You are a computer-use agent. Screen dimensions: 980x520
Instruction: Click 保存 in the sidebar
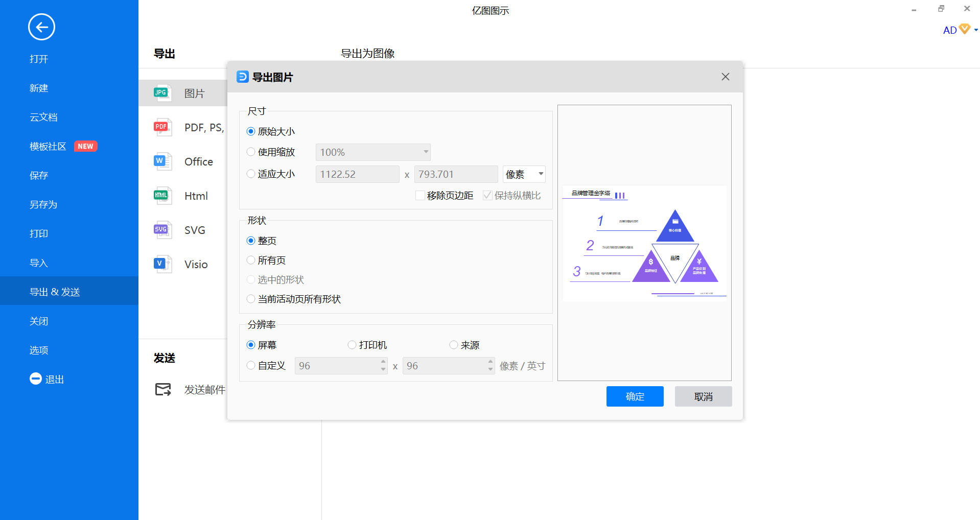point(39,175)
